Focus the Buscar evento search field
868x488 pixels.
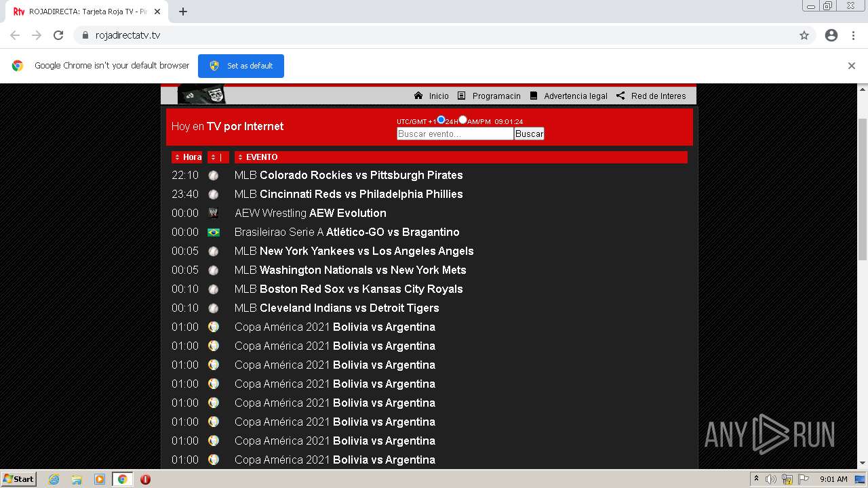(x=455, y=134)
